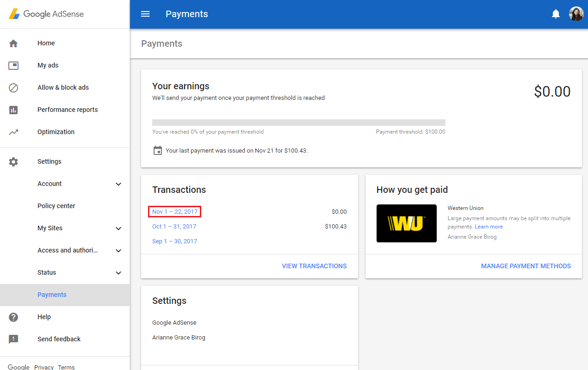Open the Privacy footer link
The width and height of the screenshot is (588, 370).
coord(44,367)
